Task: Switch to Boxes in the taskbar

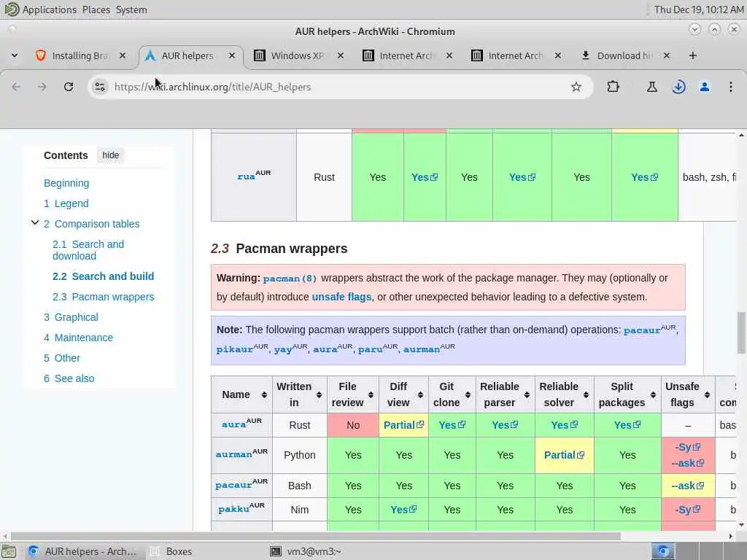Action: 179,551
